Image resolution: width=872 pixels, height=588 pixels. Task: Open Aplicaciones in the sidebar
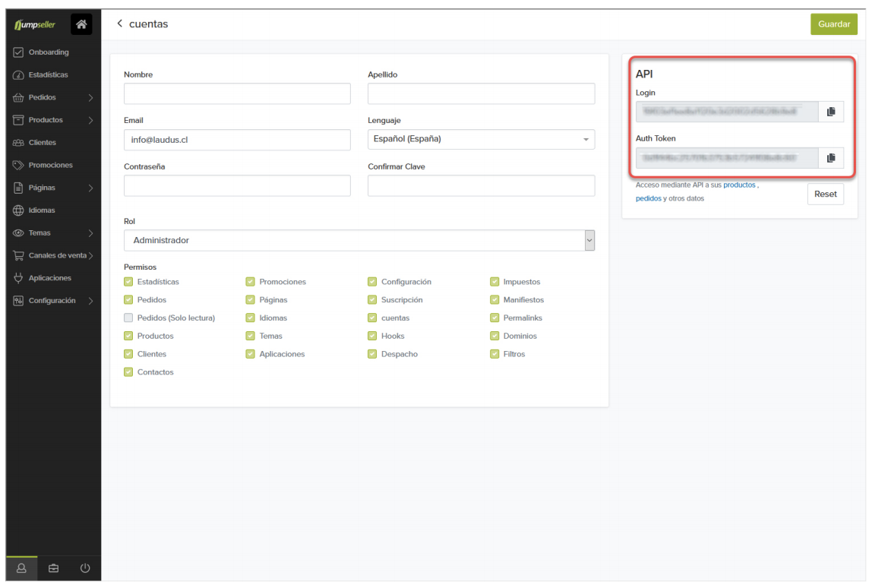point(49,278)
